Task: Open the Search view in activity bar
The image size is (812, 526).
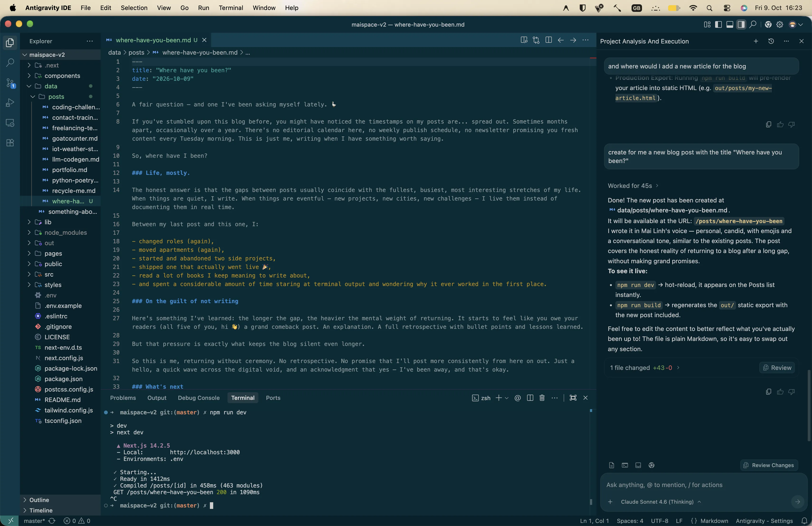Action: (10, 62)
